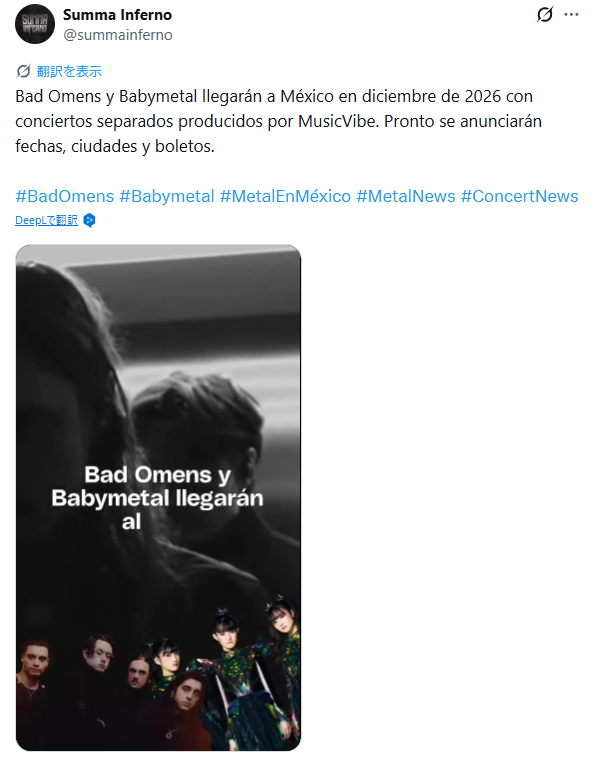Click the translate icon beside 翻訳を表示
Viewport: 596px width, 757px height.
tap(23, 71)
